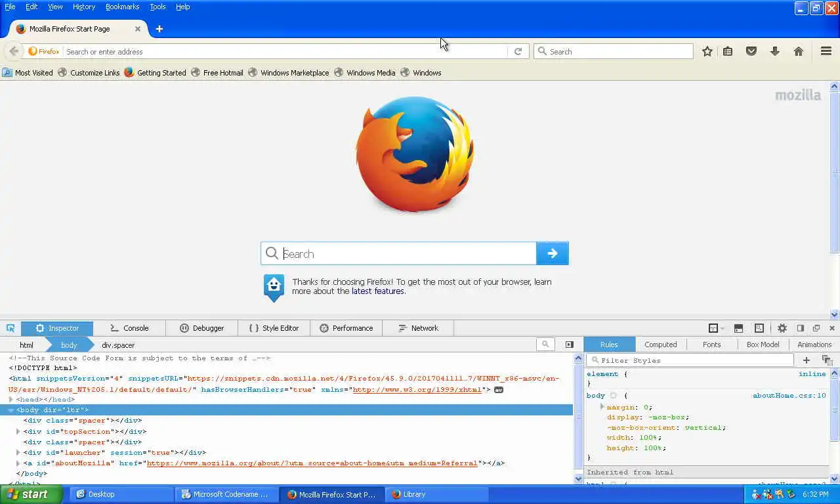Focus the toolbar Search box

click(614, 51)
